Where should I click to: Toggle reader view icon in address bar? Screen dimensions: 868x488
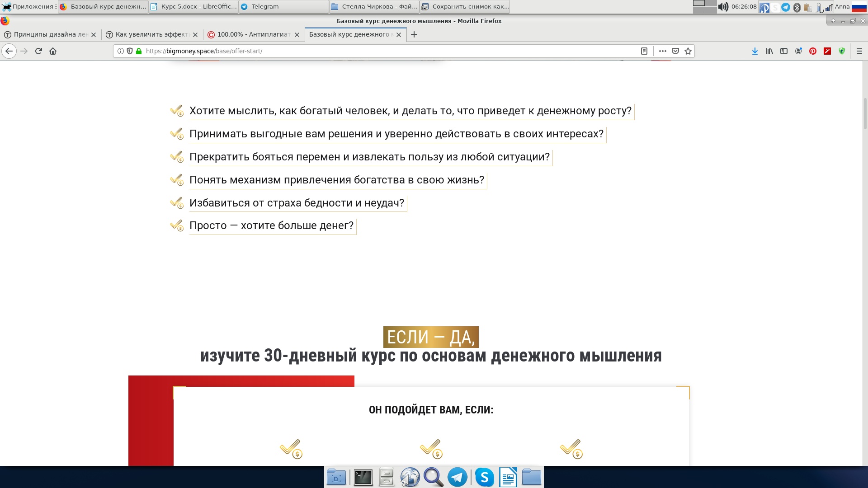(644, 51)
